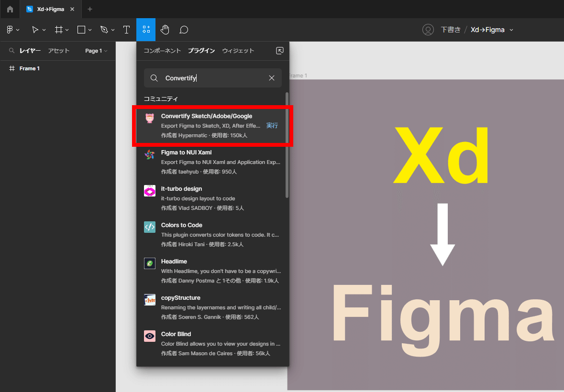Open the Page 1 dropdown
Viewport: 564px width, 392px height.
(95, 51)
